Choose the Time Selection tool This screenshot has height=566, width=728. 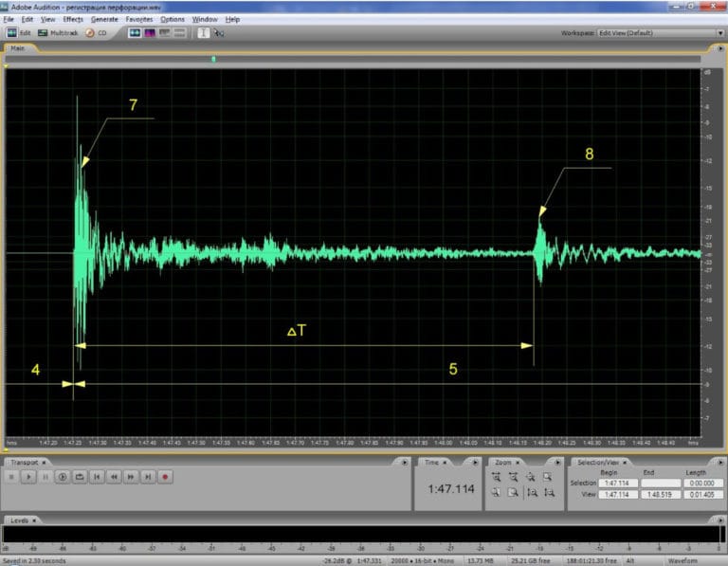tap(204, 33)
